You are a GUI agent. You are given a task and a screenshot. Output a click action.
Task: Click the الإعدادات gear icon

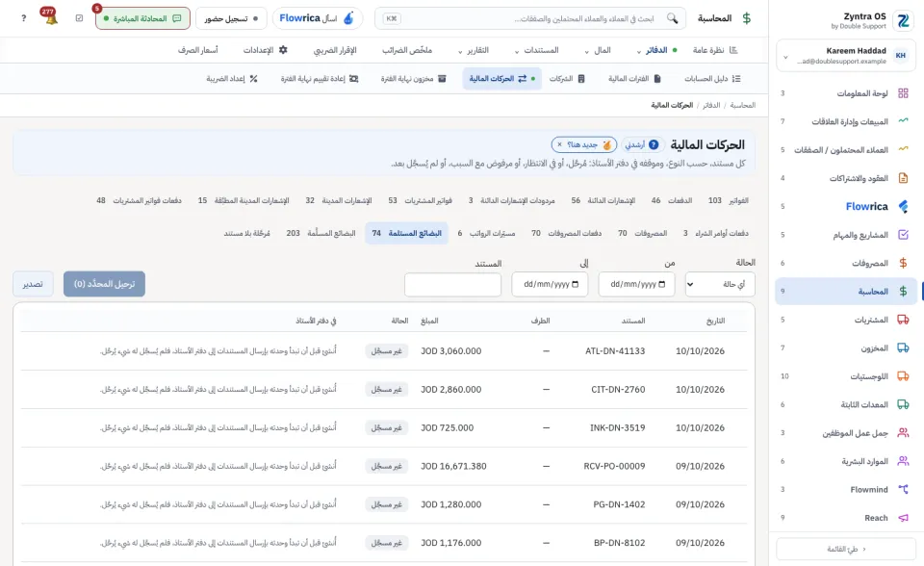283,50
